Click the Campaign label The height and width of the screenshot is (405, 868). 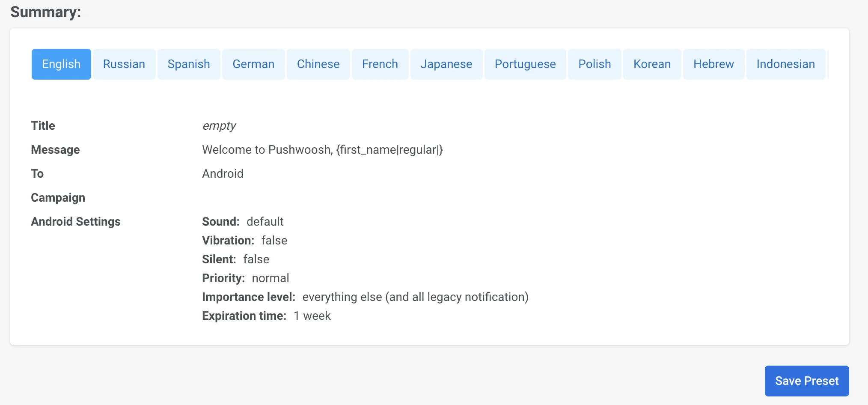pos(58,198)
